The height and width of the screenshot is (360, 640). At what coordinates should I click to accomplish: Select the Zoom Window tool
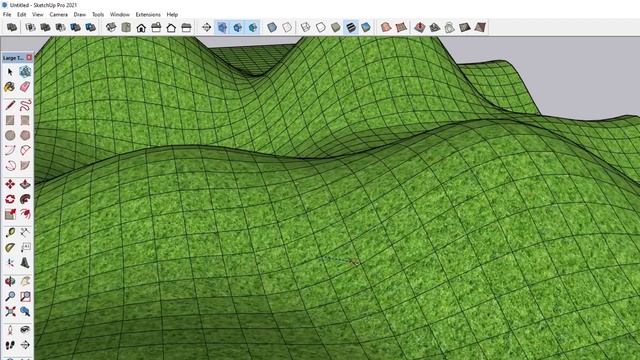(25, 296)
